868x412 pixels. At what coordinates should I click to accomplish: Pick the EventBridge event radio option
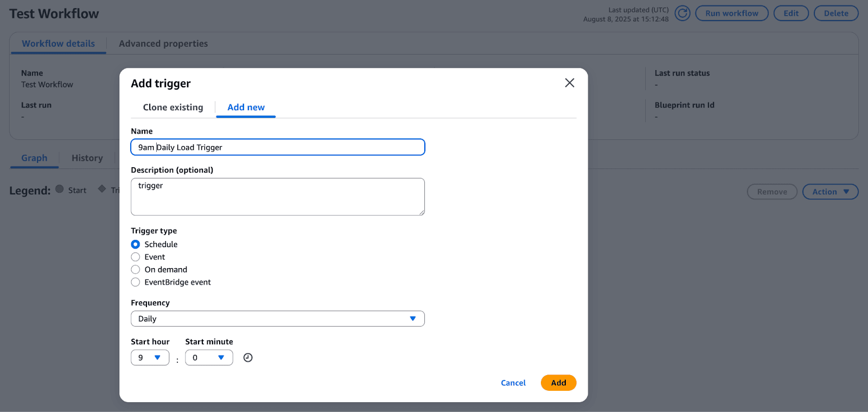coord(136,282)
